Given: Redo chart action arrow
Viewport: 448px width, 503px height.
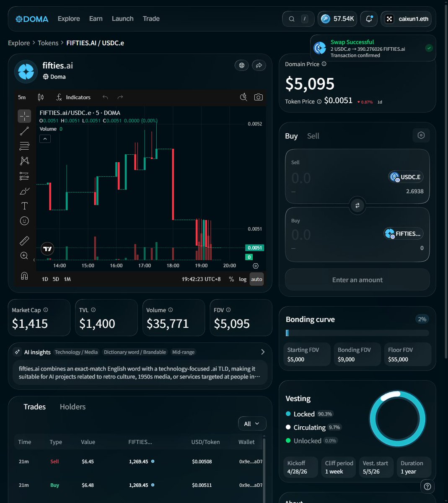Looking at the screenshot, I should click(x=120, y=97).
